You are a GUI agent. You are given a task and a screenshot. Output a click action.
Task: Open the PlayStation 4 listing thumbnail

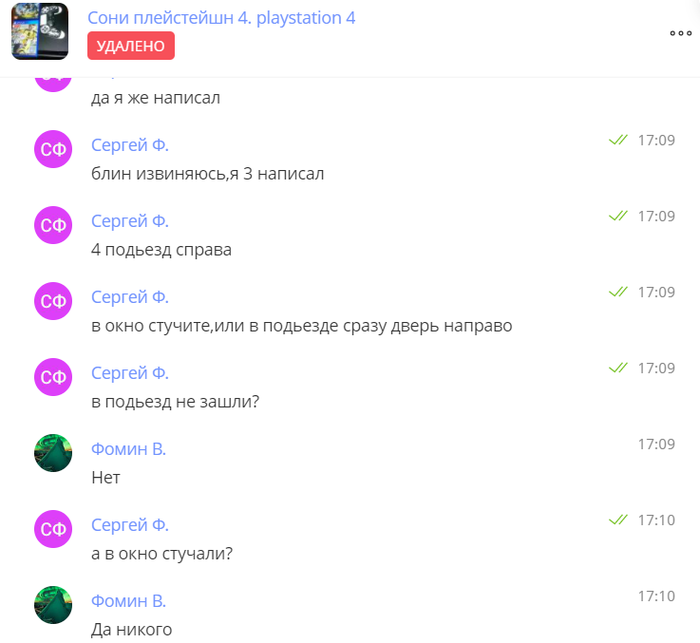(x=40, y=31)
